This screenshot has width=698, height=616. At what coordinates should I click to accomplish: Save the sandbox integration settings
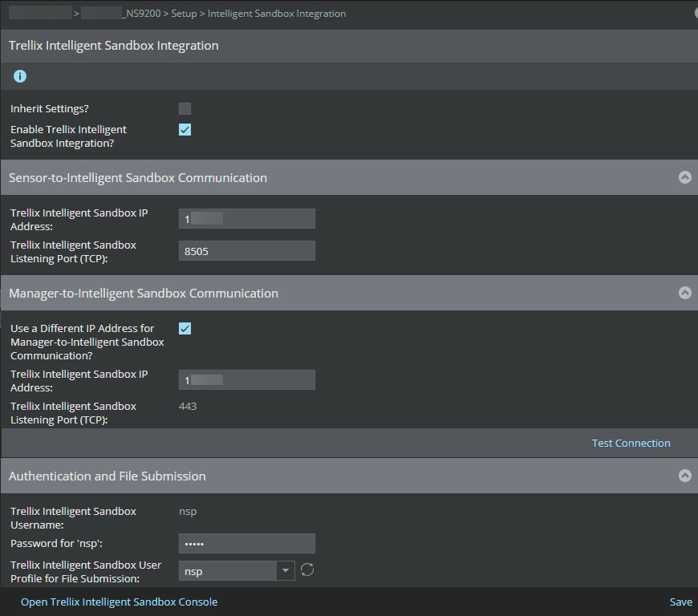pos(680,602)
